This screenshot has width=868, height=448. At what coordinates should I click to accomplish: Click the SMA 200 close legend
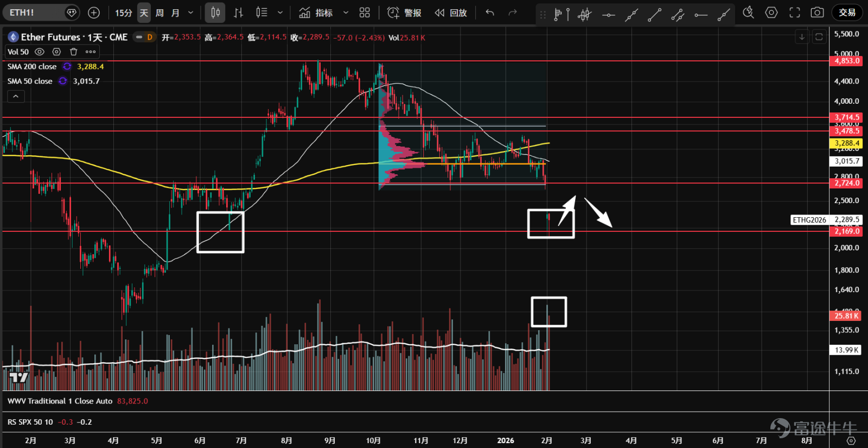click(x=32, y=66)
